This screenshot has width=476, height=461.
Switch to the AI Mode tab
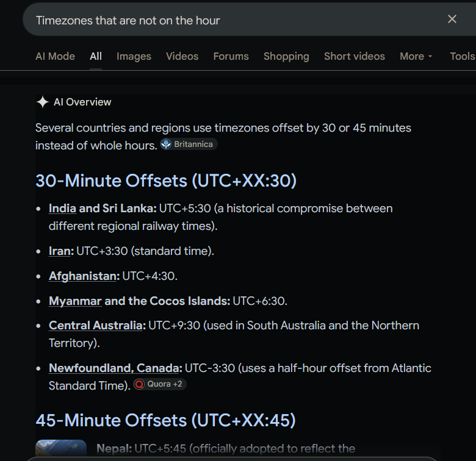56,57
